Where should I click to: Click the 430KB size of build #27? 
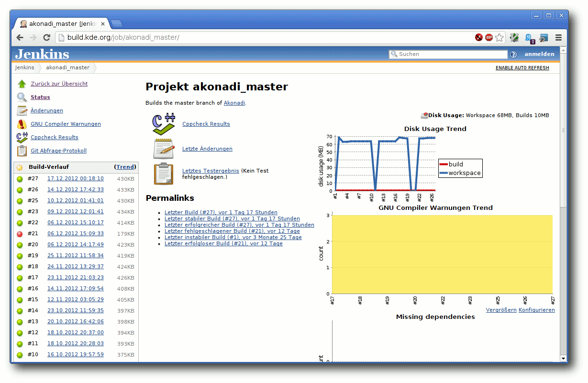[126, 178]
